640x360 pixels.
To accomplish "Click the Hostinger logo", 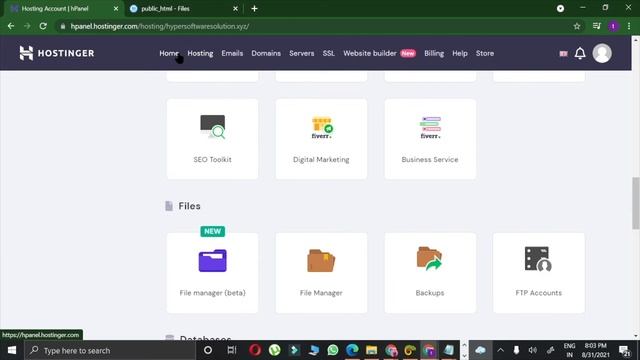I will click(57, 53).
